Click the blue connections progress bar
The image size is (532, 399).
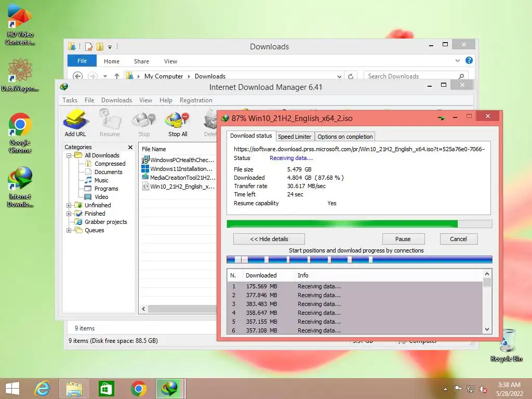[x=360, y=260]
